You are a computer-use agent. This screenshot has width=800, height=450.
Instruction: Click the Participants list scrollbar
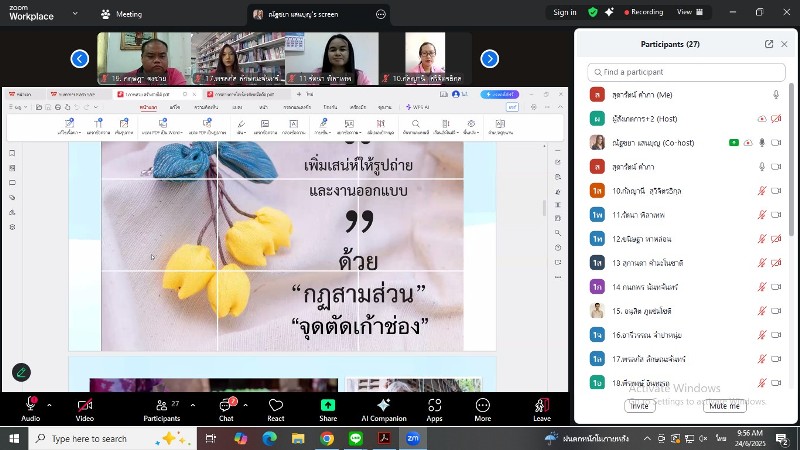(791, 158)
